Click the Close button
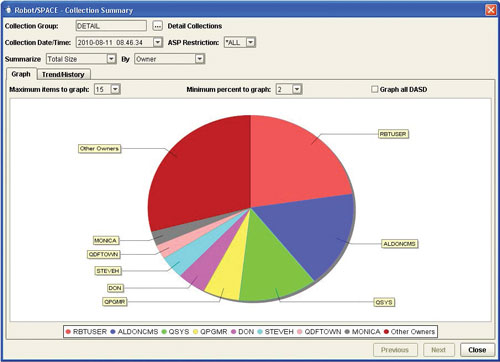The image size is (500, 362). (477, 350)
